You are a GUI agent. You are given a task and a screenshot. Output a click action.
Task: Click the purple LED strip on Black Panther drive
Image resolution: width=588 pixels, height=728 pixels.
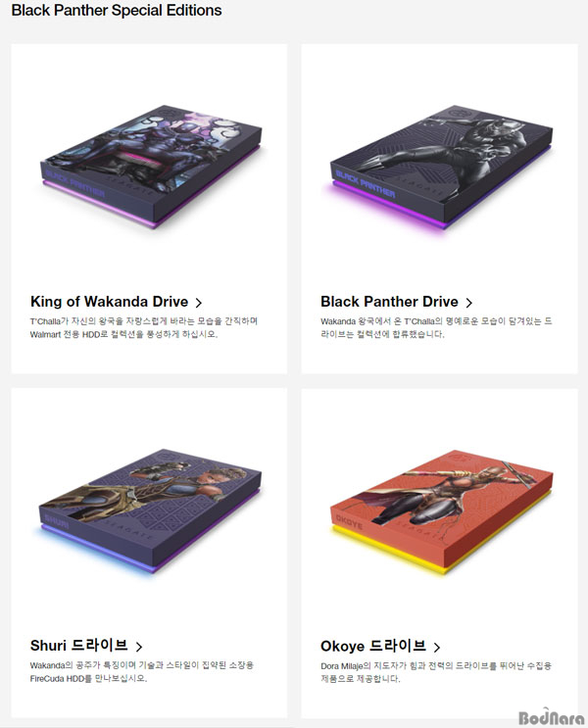[x=389, y=206]
